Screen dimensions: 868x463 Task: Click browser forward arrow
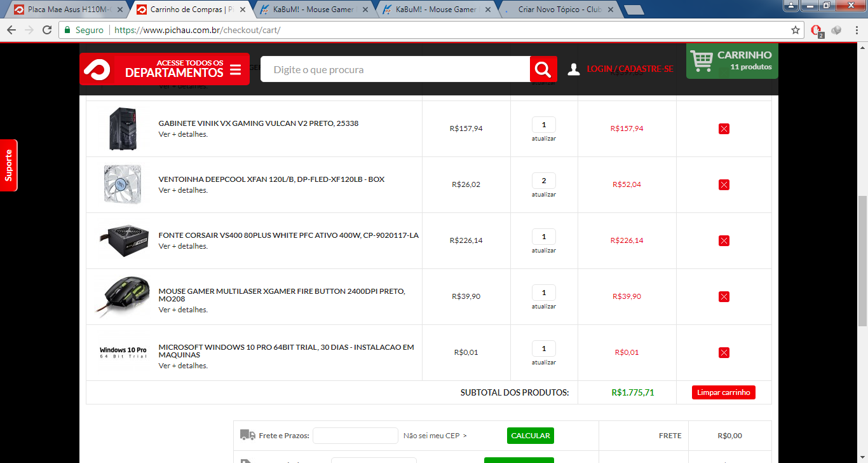(x=29, y=30)
